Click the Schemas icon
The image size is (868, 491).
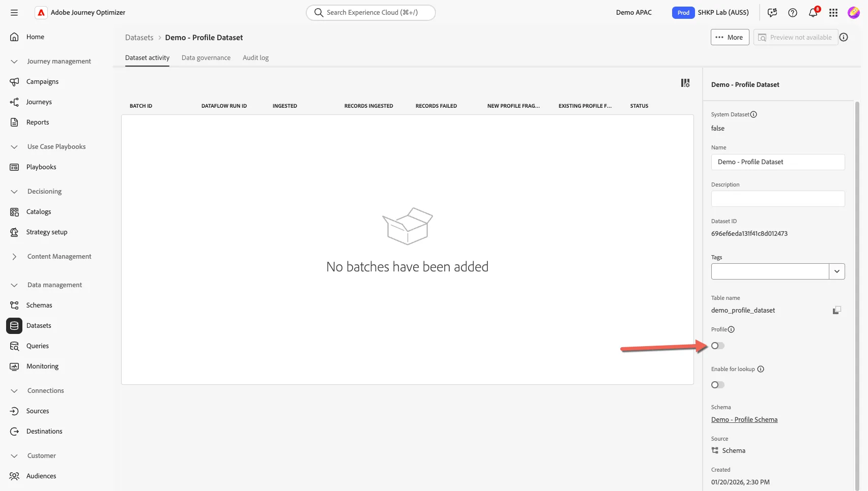pyautogui.click(x=14, y=305)
